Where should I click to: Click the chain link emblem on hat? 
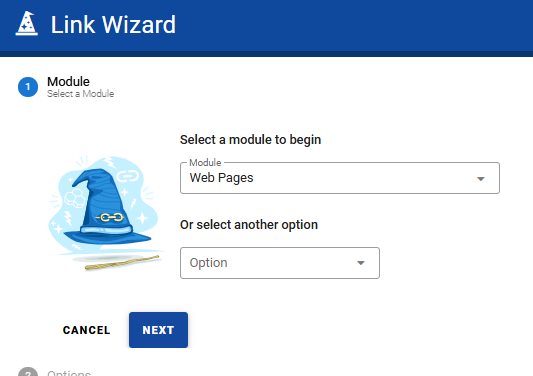coord(109,217)
